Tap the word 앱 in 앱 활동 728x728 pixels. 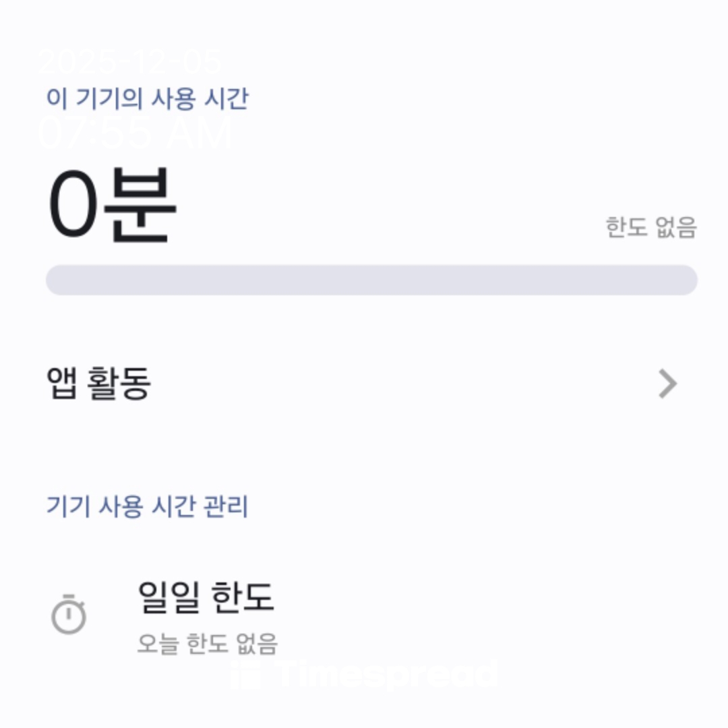[61, 384]
